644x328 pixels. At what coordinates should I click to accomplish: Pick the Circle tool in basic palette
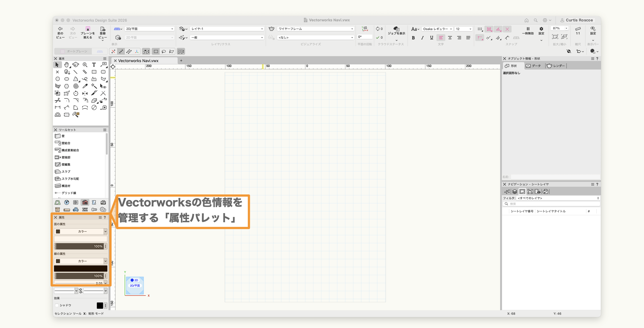point(57,79)
